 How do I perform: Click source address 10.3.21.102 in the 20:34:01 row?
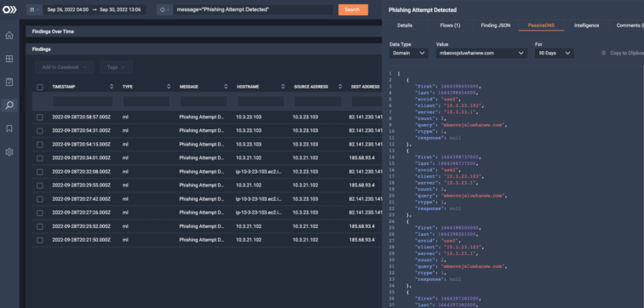(x=305, y=158)
